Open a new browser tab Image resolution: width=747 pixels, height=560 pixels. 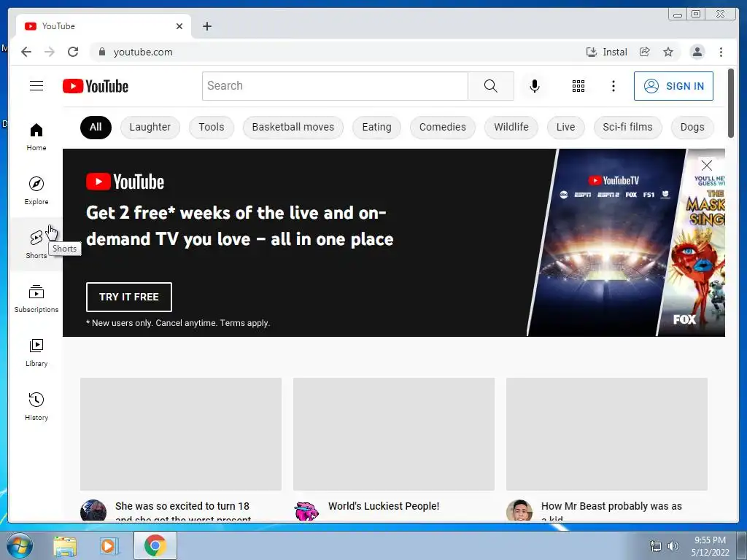point(206,26)
